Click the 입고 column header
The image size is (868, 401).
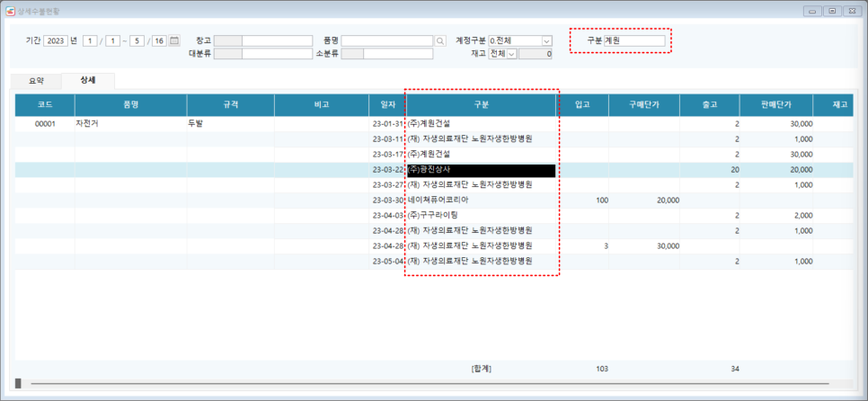point(582,104)
